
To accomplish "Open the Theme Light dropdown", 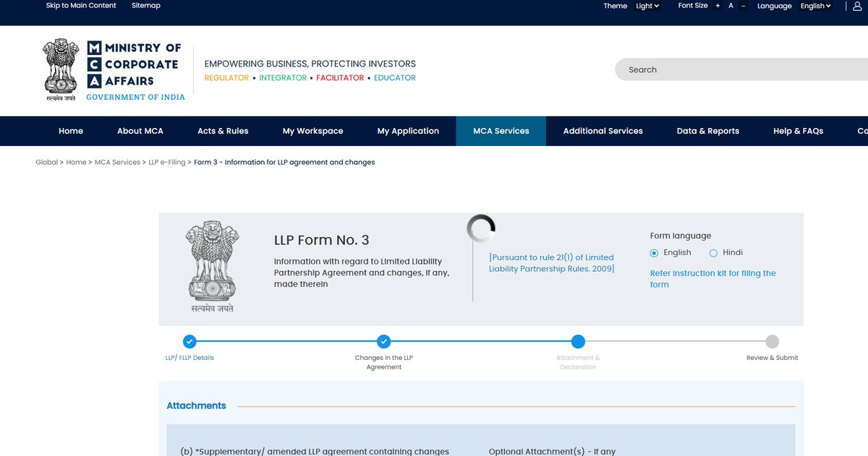I will 647,6.
